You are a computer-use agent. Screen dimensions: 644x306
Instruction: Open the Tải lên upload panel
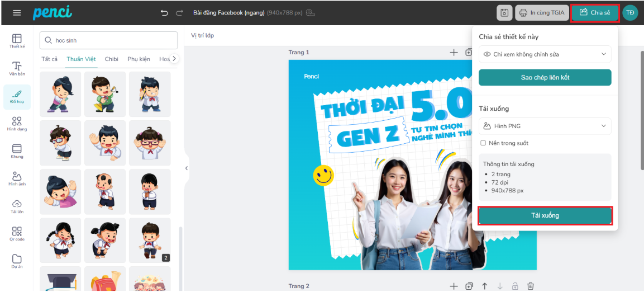[17, 206]
